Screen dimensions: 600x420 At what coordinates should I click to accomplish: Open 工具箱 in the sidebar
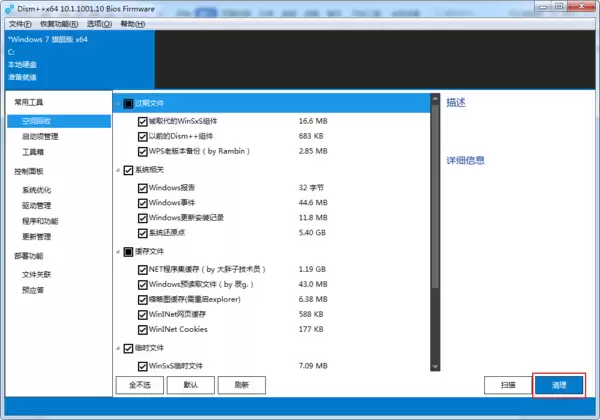point(33,152)
